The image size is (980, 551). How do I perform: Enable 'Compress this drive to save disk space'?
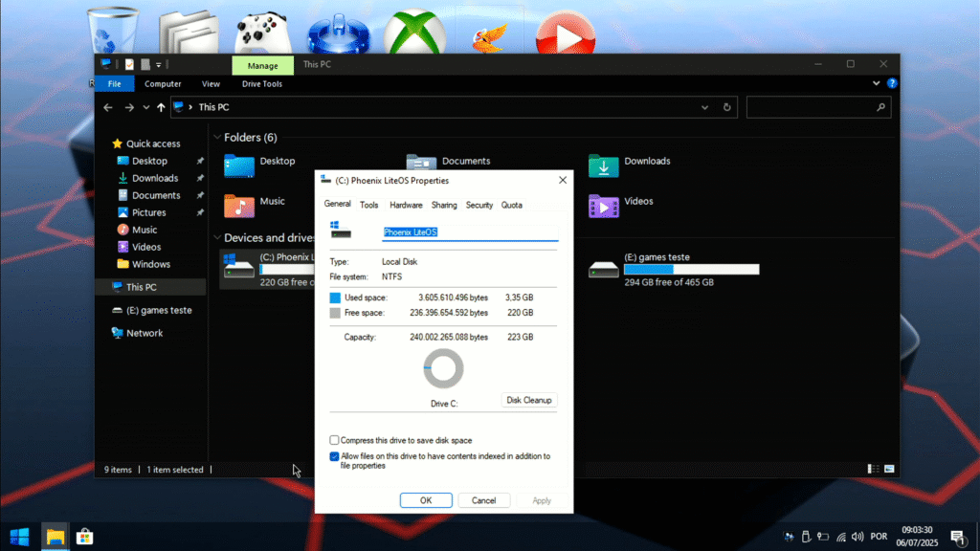tap(334, 440)
